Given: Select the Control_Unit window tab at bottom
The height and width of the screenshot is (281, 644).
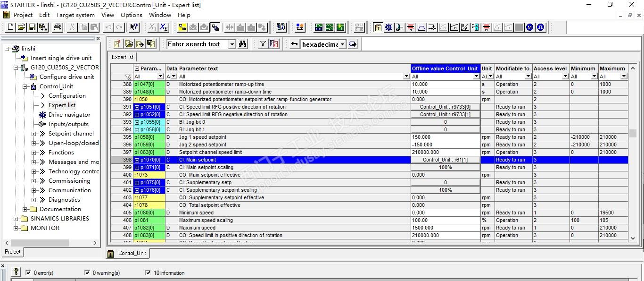Looking at the screenshot, I should [x=128, y=253].
